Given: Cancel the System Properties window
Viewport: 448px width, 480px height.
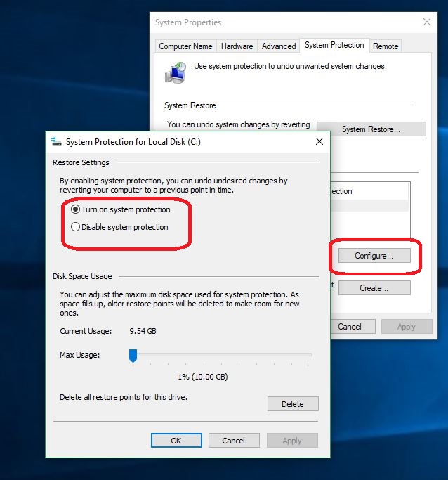Looking at the screenshot, I should click(x=350, y=327).
